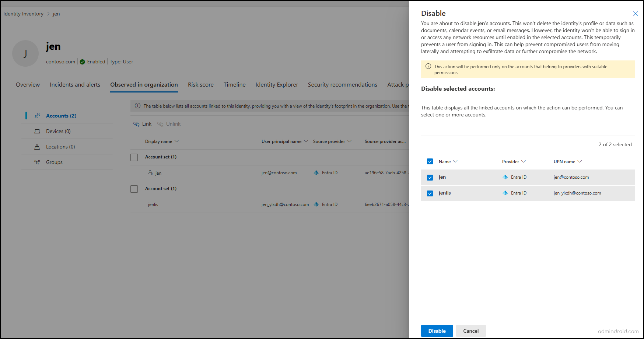
Task: Click the 6eeb2671-a058-44c3 provider ID cell
Action: (386, 205)
